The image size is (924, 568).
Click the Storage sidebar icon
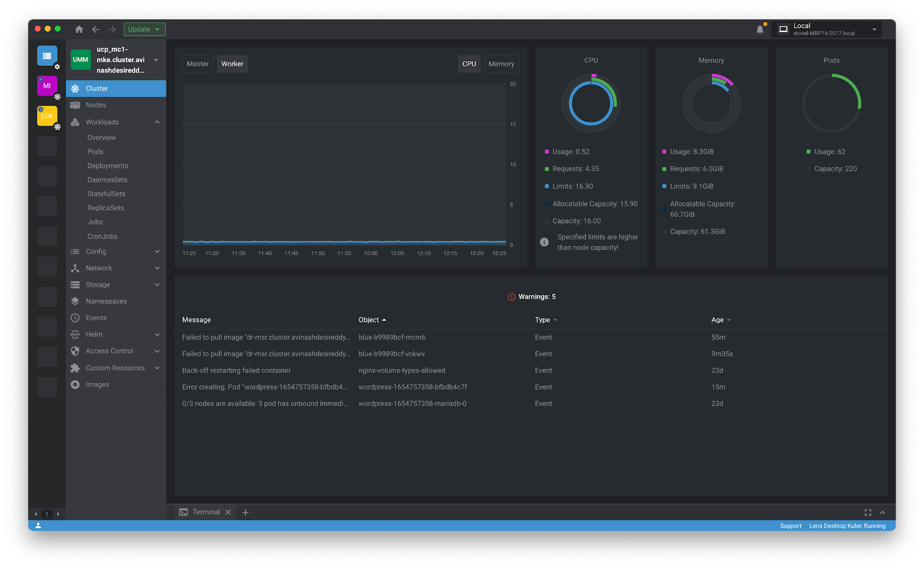click(x=75, y=285)
